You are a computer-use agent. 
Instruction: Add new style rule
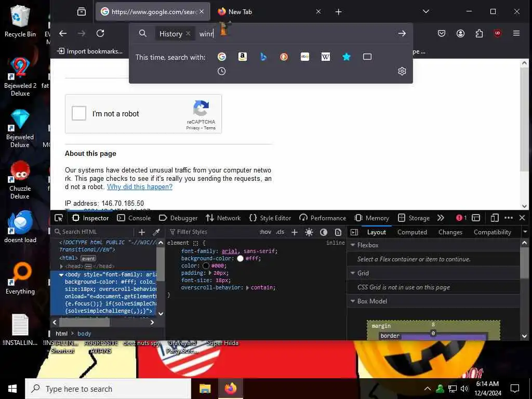coord(295,232)
